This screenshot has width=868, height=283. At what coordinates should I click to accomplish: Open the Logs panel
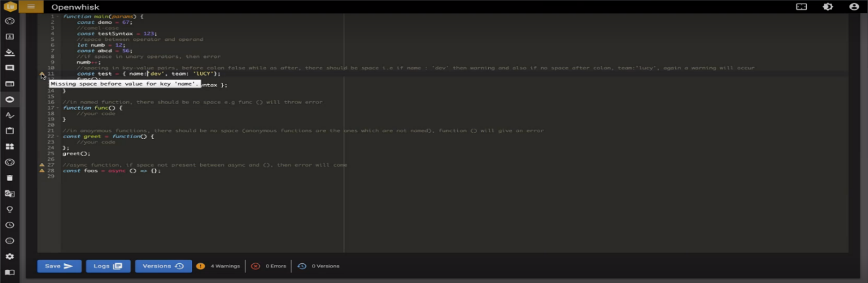(108, 266)
